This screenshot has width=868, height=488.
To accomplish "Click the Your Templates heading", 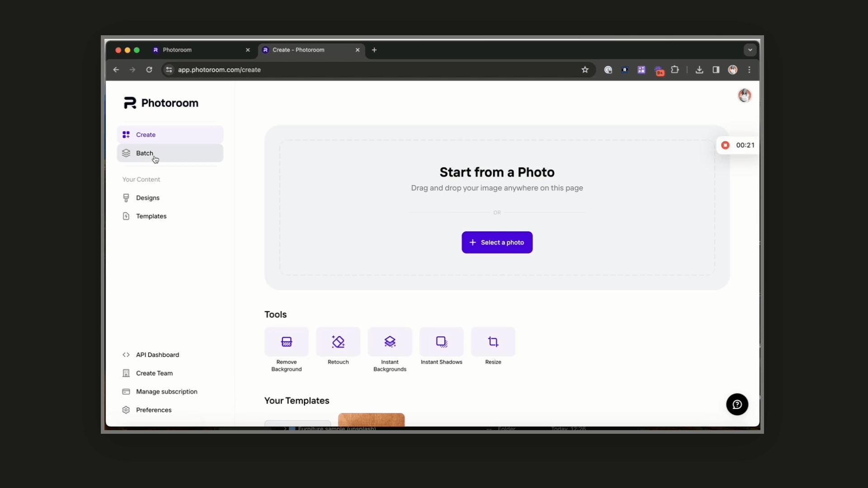I will tap(297, 400).
